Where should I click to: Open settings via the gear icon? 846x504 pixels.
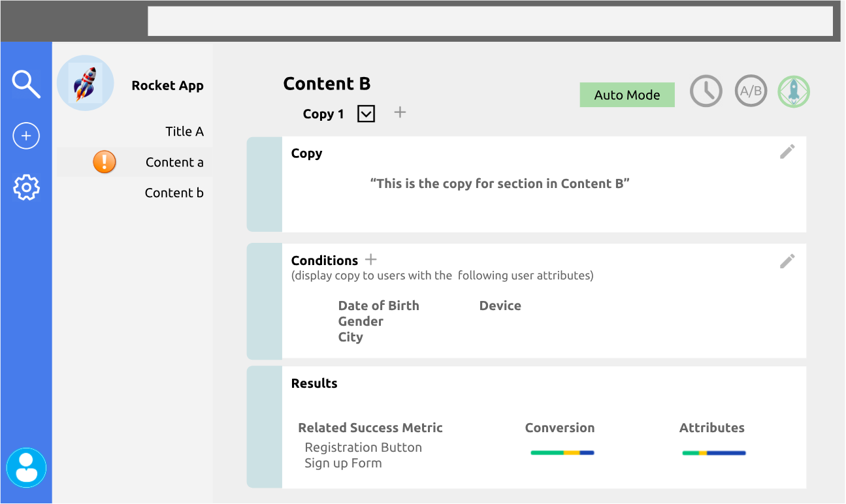(26, 187)
